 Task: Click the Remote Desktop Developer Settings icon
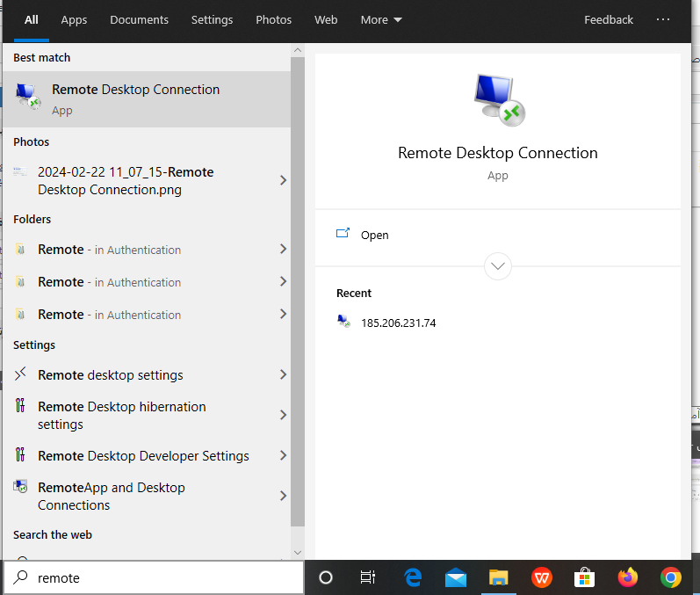click(x=20, y=454)
